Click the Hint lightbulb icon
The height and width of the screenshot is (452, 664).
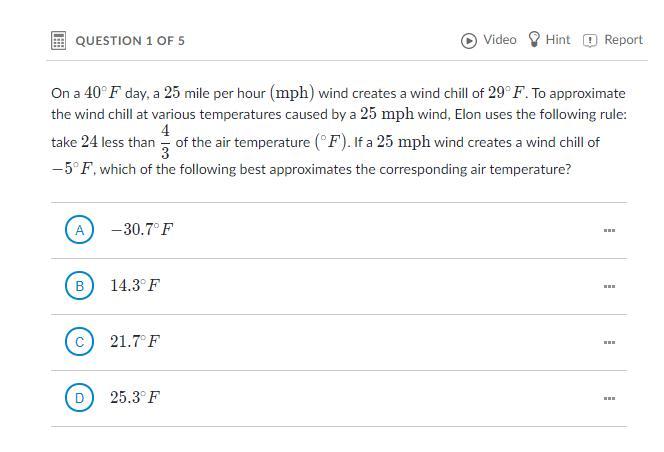534,39
